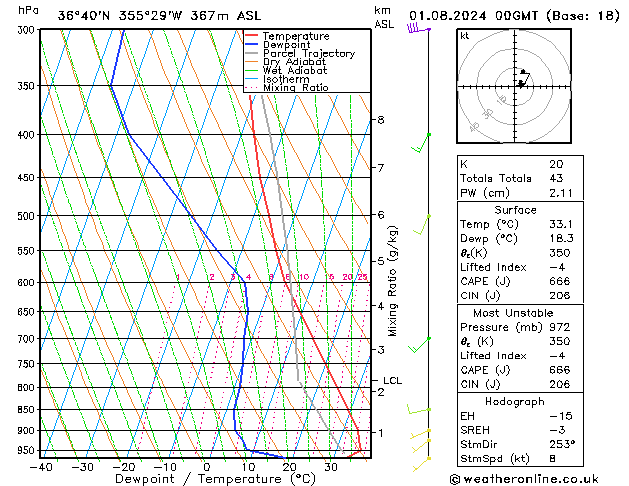Click the green wind barb at 400 hPa
Viewport: 629px width, 486px height.
pos(421,144)
